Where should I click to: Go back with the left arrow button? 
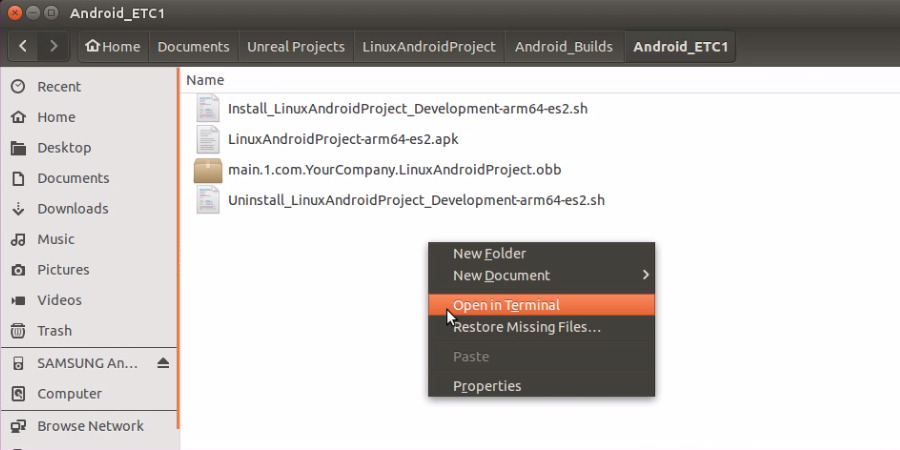pos(23,46)
